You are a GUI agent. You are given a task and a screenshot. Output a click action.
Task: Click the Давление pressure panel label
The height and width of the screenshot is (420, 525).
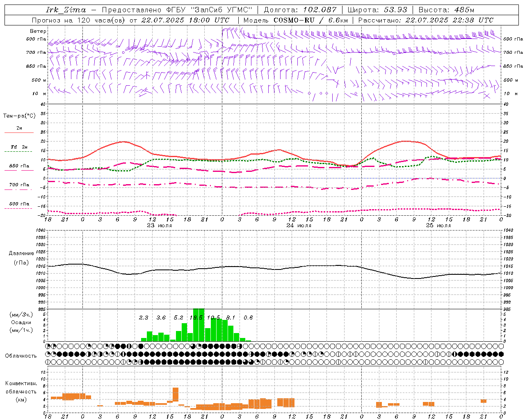(21, 253)
